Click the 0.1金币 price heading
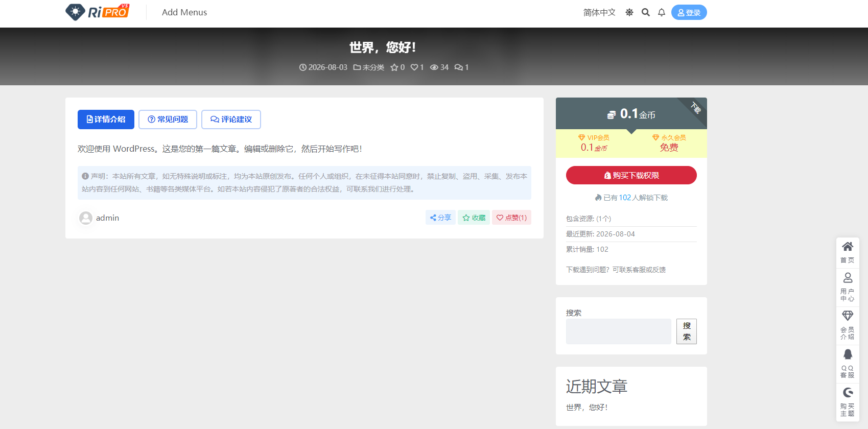 631,114
